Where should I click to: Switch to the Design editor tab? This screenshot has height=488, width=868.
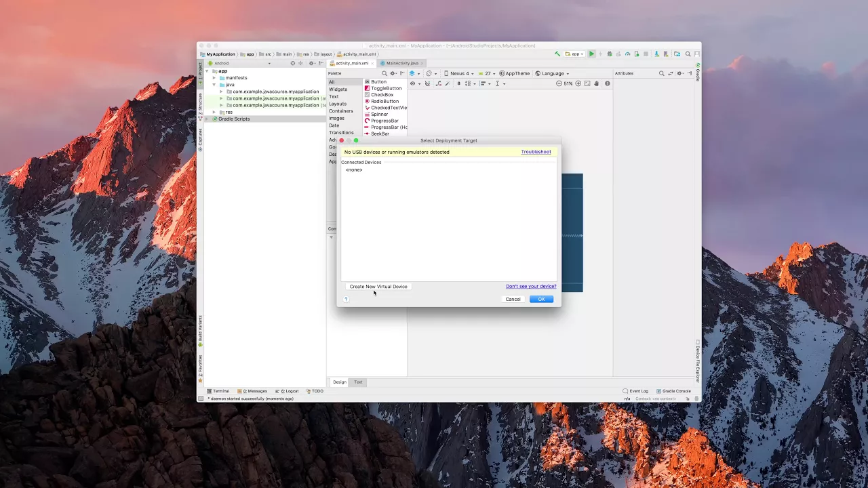pyautogui.click(x=340, y=382)
